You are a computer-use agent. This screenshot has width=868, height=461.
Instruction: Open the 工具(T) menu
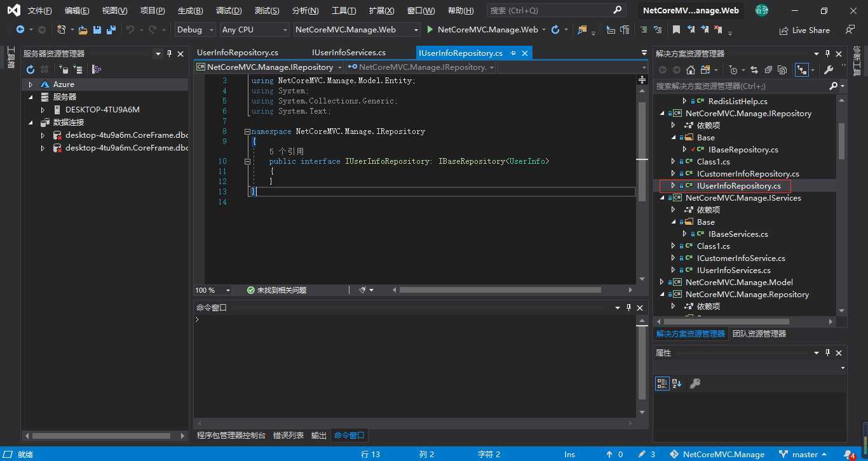pyautogui.click(x=344, y=11)
